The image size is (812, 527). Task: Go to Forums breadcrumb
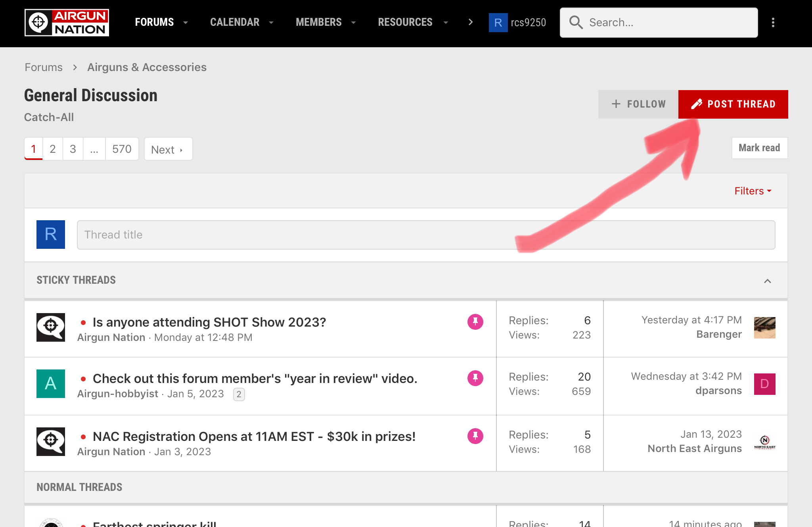coord(44,67)
